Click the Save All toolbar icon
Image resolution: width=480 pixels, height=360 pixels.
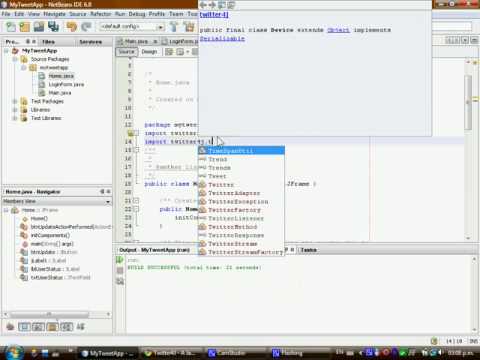point(53,27)
